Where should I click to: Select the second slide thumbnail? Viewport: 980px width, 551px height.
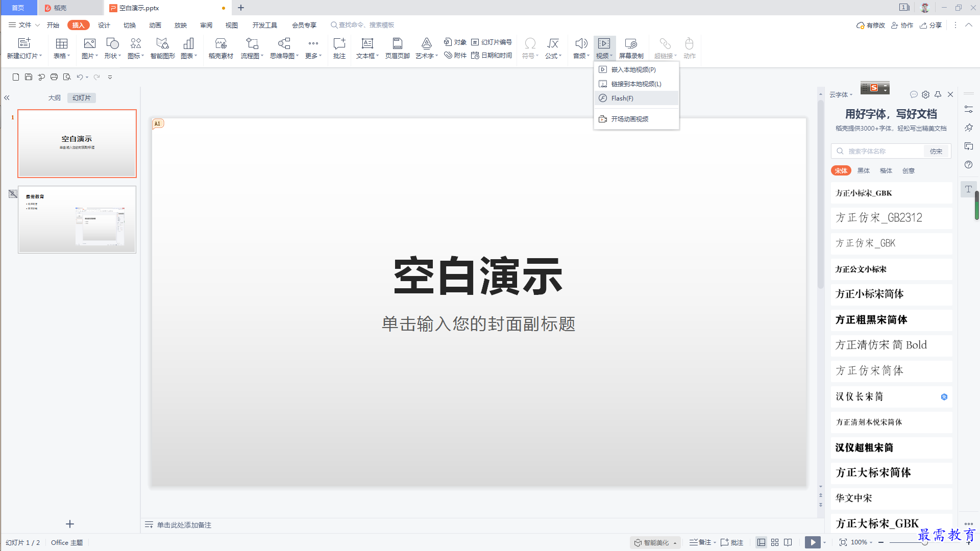[77, 219]
